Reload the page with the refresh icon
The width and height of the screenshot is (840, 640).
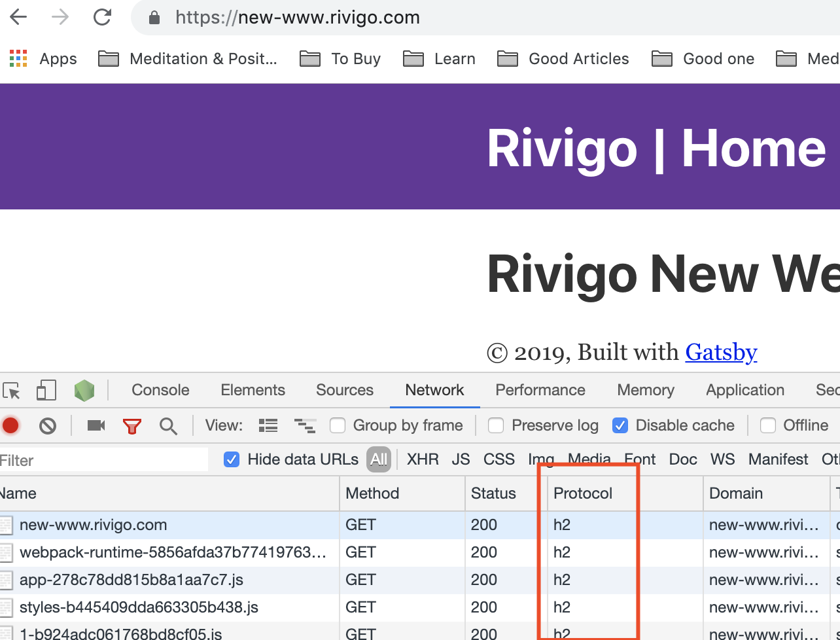pos(102,18)
